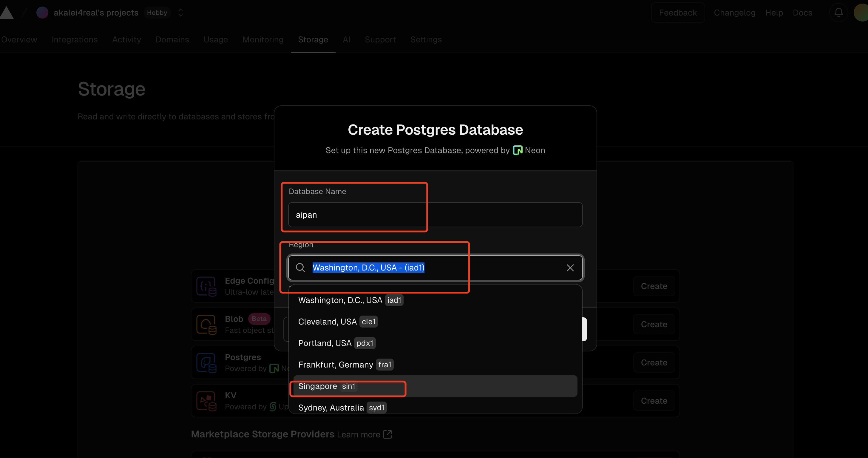Click Create for KV
This screenshot has width=868, height=458.
(654, 401)
